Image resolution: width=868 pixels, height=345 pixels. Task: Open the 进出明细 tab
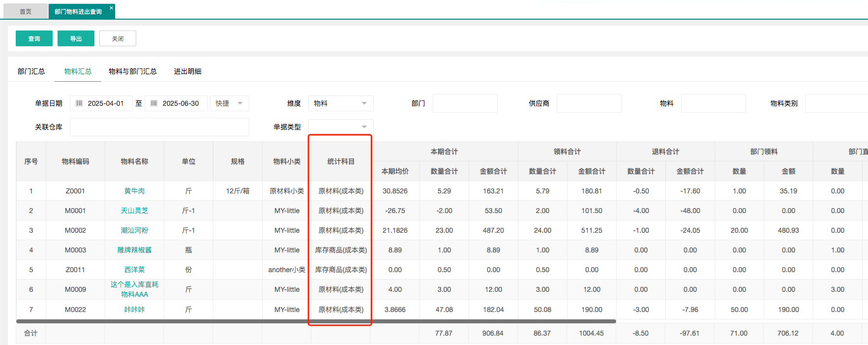pyautogui.click(x=187, y=71)
